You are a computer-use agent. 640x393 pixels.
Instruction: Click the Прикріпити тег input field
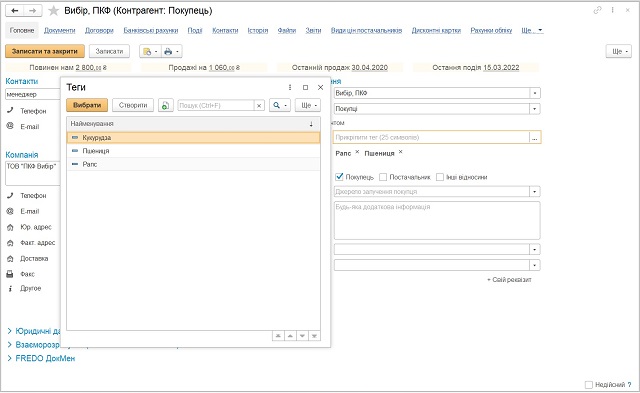(x=431, y=138)
